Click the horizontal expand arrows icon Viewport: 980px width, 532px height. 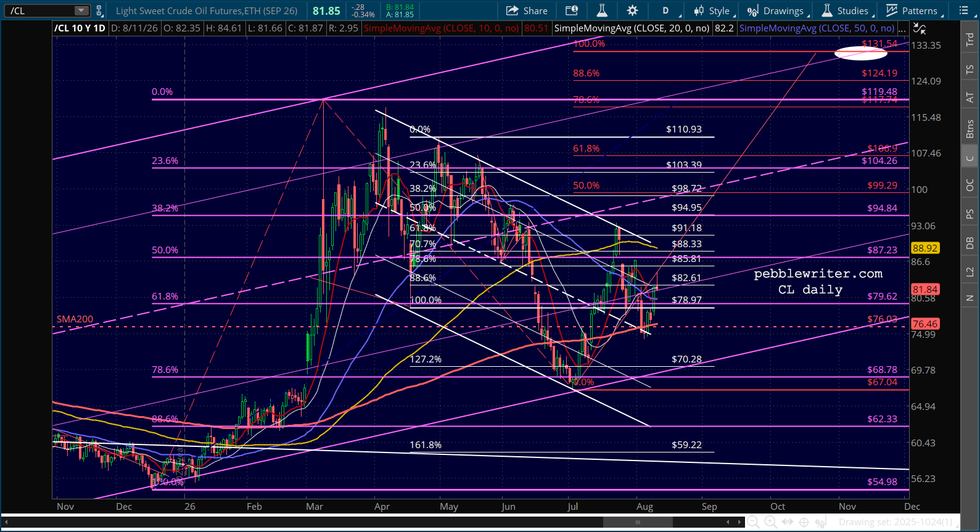tap(788, 522)
